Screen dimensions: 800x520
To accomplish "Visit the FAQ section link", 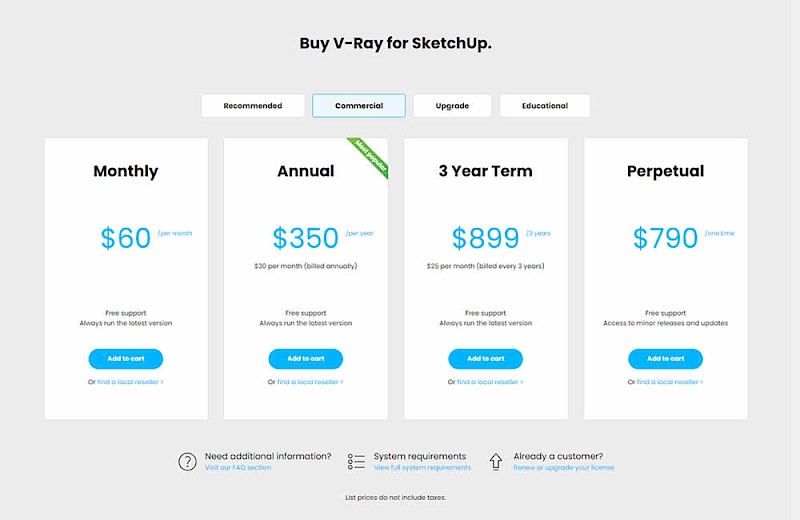I will tap(237, 468).
